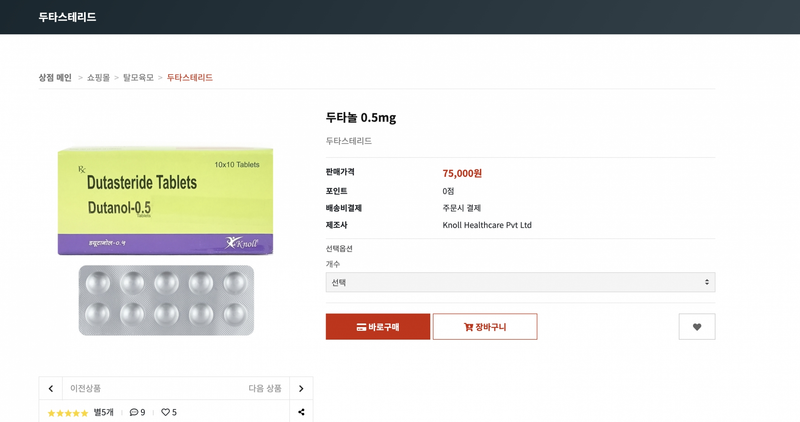This screenshot has height=422, width=800.
Task: Click the heart wishlist button beside 장바구니
Action: [697, 327]
